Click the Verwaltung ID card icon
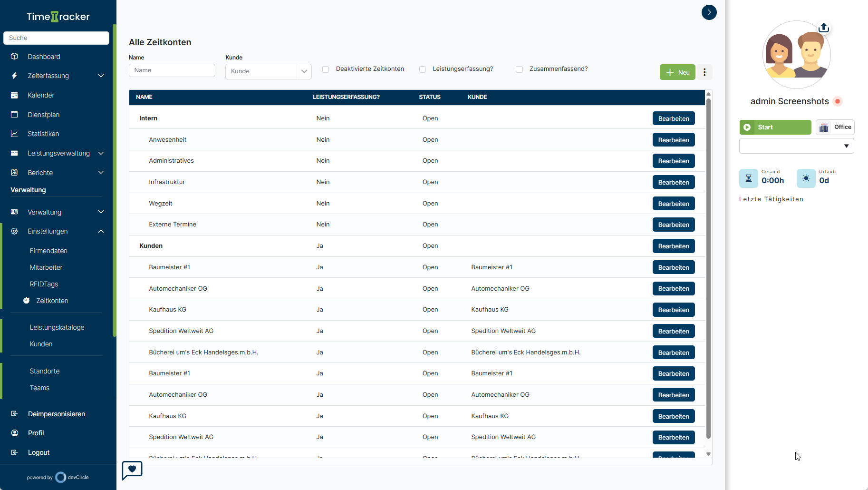 pyautogui.click(x=14, y=212)
